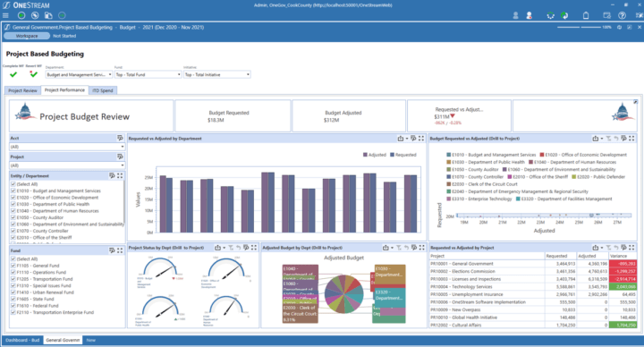
Task: Clear selection in the Fund panel
Action: point(112,250)
